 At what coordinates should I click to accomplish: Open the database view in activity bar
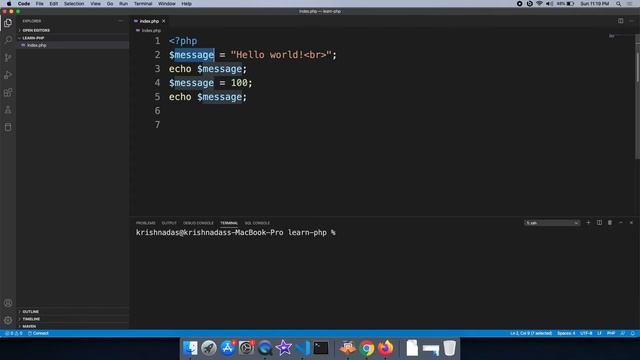[8, 127]
